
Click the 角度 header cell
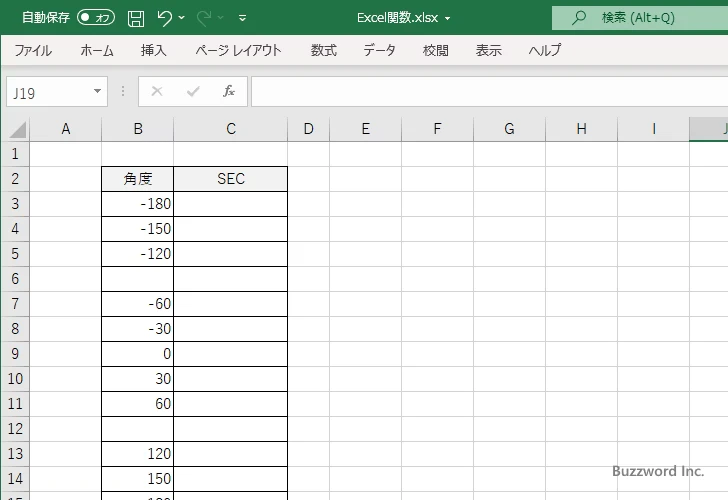coord(137,179)
